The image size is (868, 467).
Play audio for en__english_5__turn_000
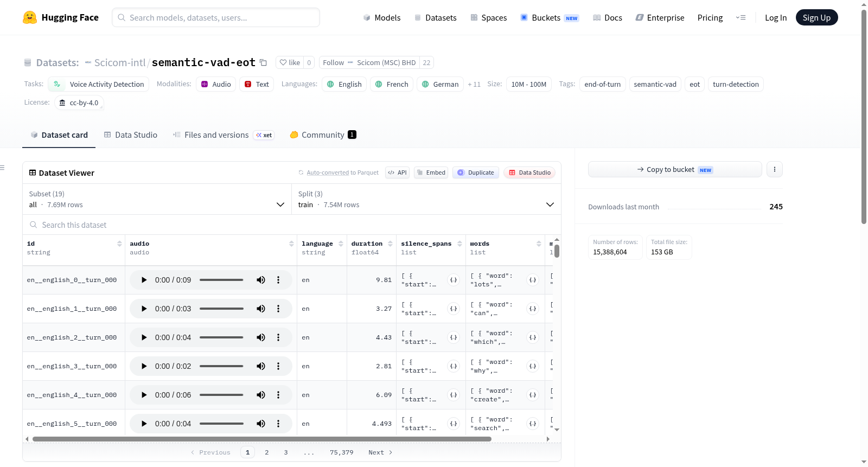(x=144, y=424)
